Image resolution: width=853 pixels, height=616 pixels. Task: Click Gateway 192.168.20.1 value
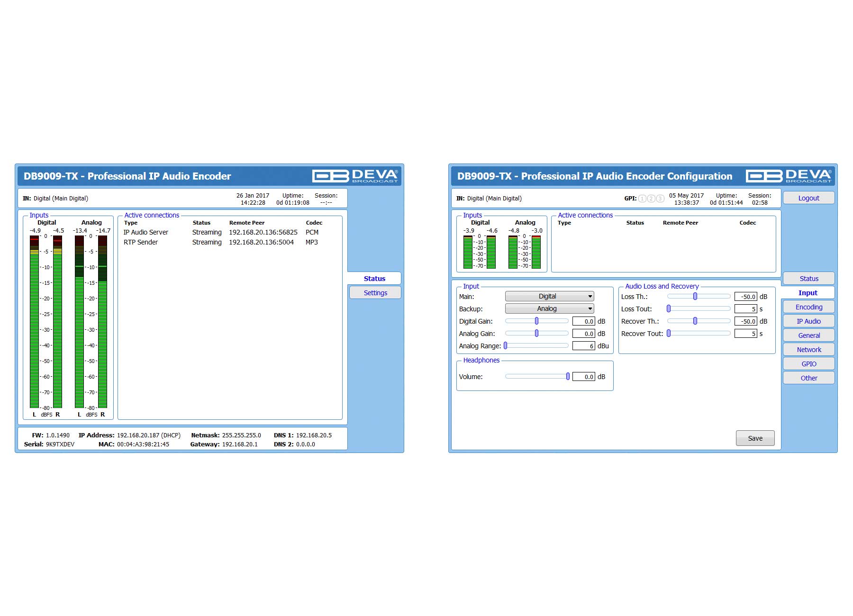240,444
